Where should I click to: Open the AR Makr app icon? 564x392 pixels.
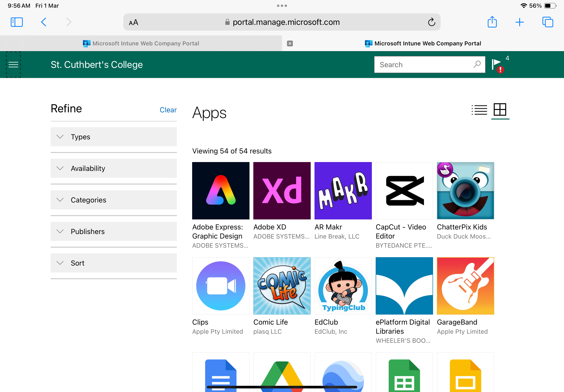[343, 191]
